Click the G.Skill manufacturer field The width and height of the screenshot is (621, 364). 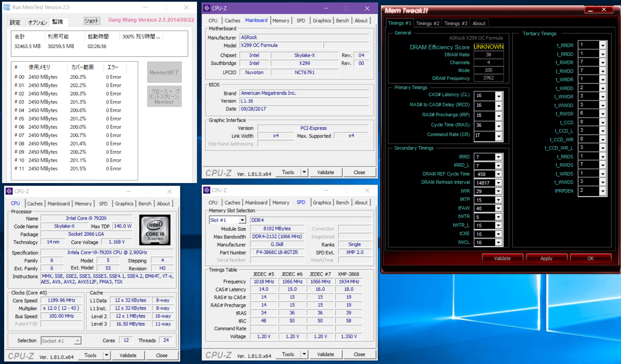point(277,244)
